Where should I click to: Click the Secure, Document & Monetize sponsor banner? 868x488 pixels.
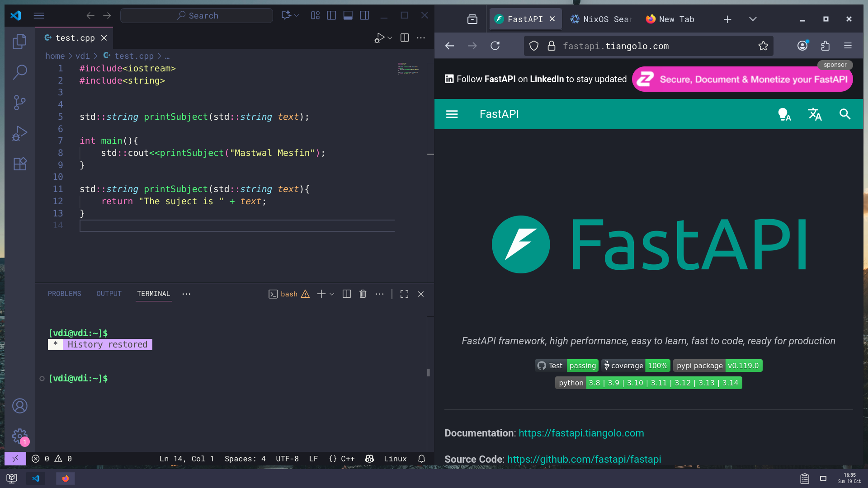pos(742,80)
